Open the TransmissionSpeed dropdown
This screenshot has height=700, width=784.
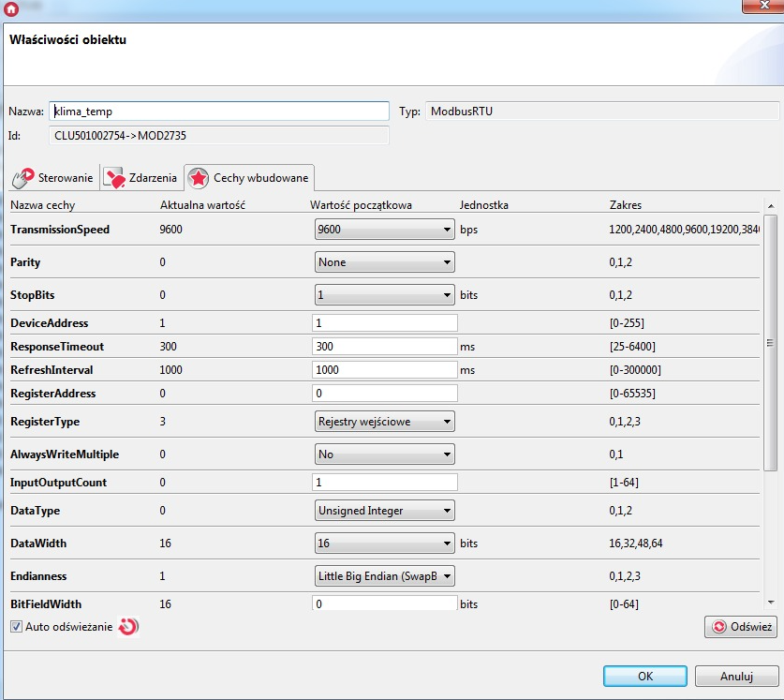click(x=384, y=230)
